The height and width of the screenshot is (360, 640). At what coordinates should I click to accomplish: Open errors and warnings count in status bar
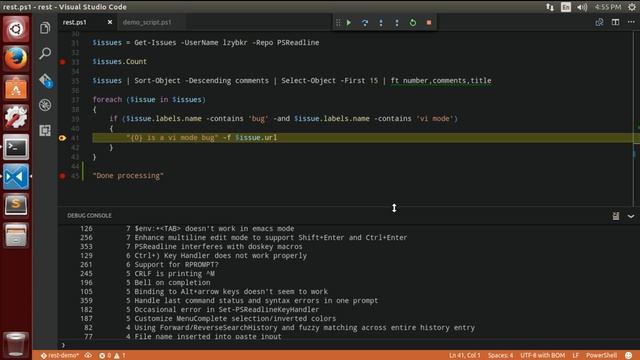click(x=112, y=356)
